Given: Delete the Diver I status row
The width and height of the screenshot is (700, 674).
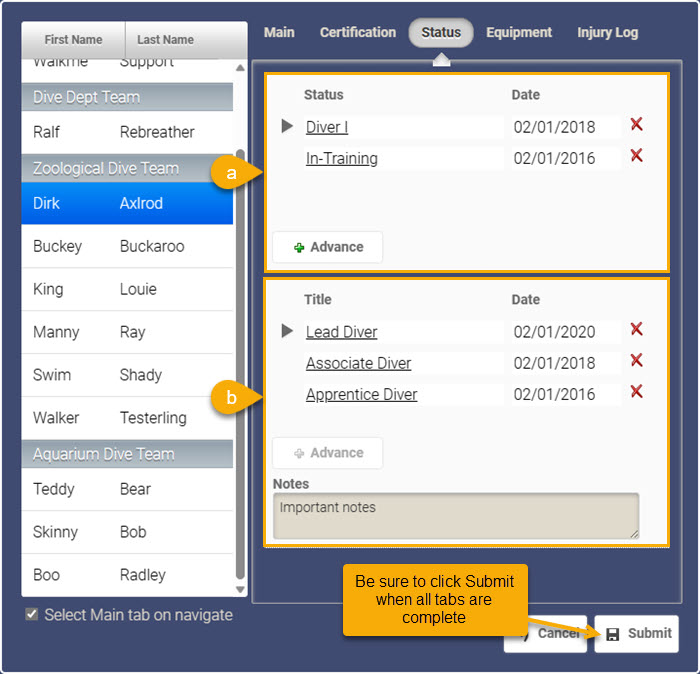Looking at the screenshot, I should pyautogui.click(x=636, y=124).
